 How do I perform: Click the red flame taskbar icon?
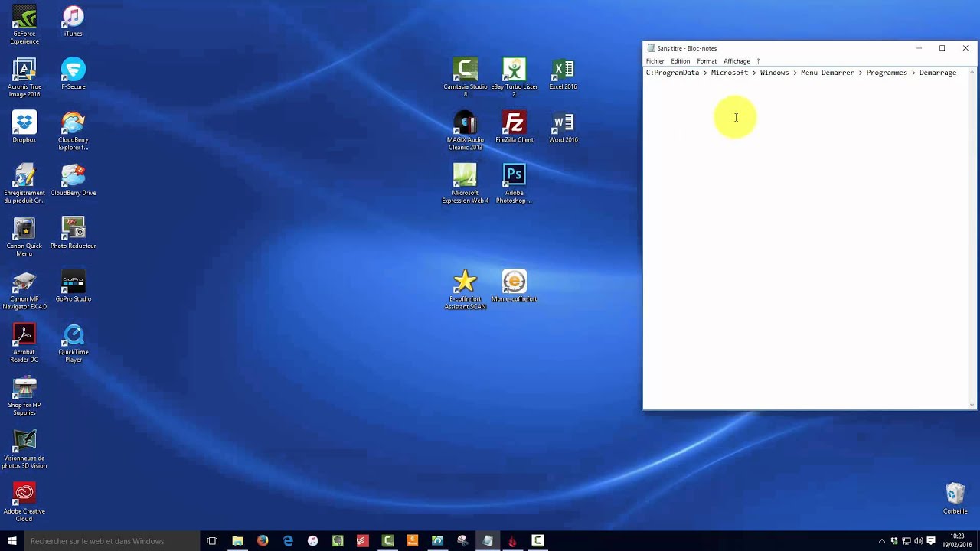pos(512,541)
